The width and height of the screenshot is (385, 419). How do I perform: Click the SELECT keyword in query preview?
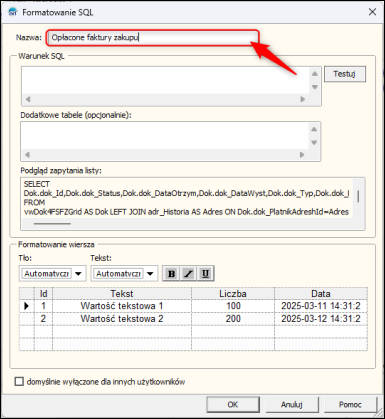coord(37,184)
